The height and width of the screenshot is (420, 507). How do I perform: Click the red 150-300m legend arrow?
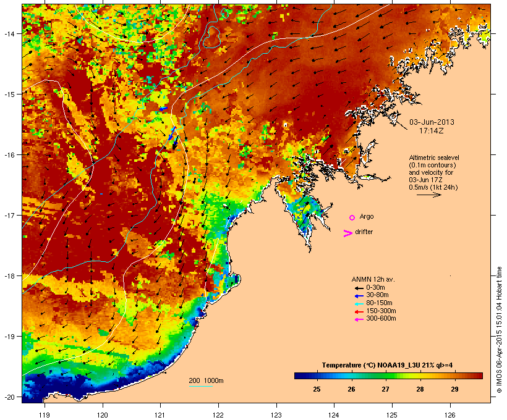click(x=359, y=312)
